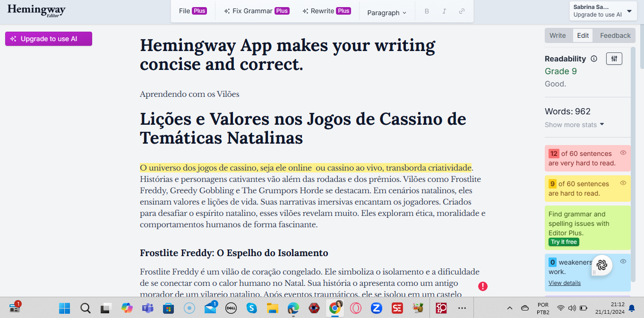
Task: Click the Words: 962 count
Action: point(568,112)
